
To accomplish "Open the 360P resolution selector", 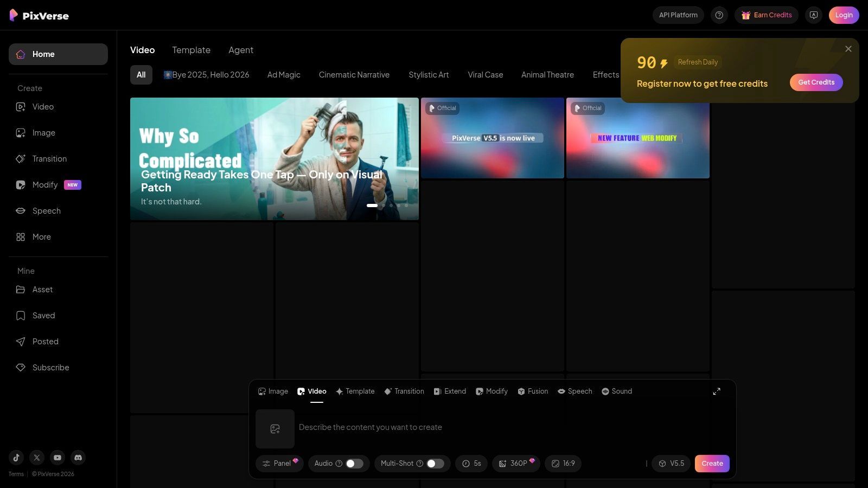I will coord(516,464).
